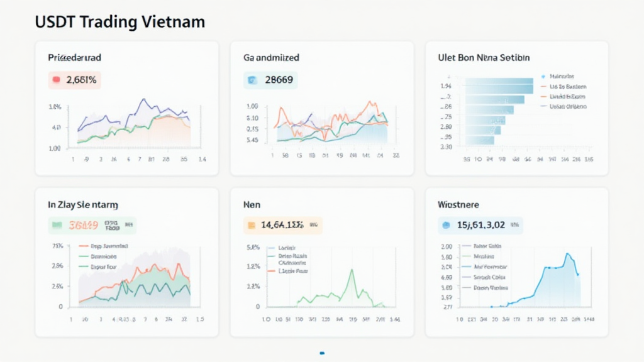Click the 15j,61.3,02 value badge
Image resolution: width=644 pixels, height=362 pixels.
tap(480, 225)
